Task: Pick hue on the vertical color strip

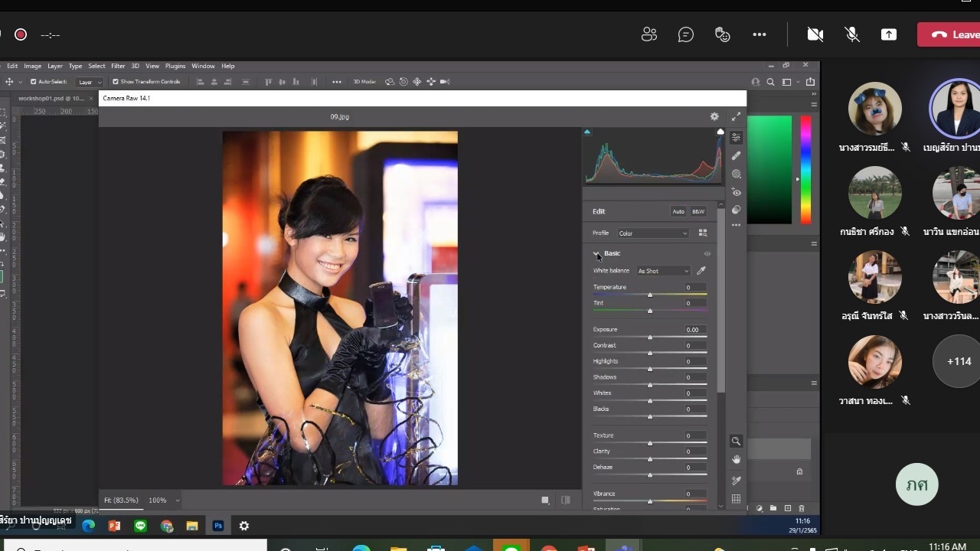Action: [x=805, y=170]
